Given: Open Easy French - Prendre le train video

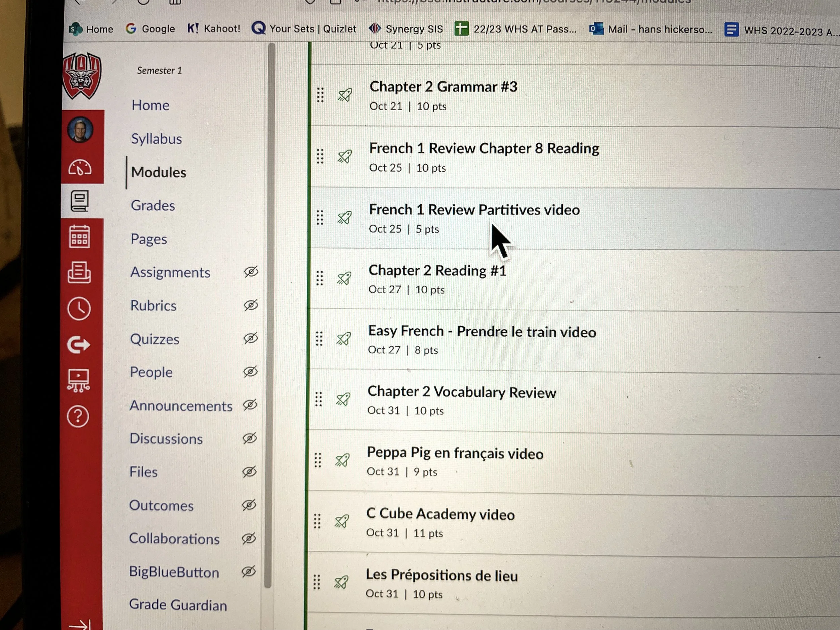Looking at the screenshot, I should coord(482,332).
